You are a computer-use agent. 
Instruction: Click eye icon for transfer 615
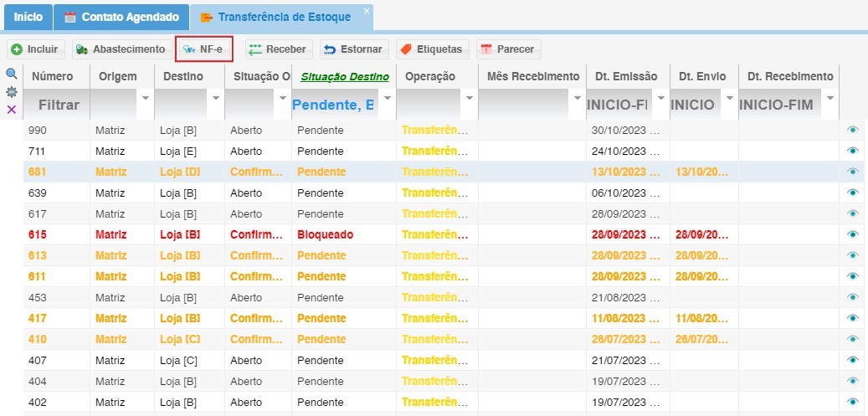tap(853, 234)
